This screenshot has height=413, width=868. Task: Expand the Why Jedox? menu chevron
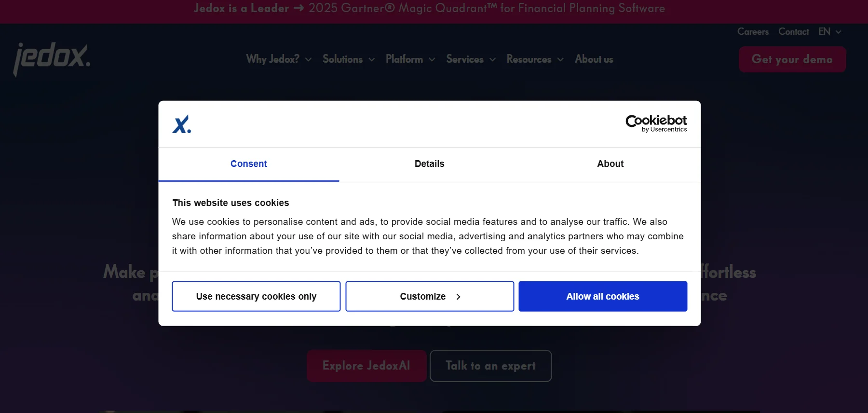tap(309, 59)
